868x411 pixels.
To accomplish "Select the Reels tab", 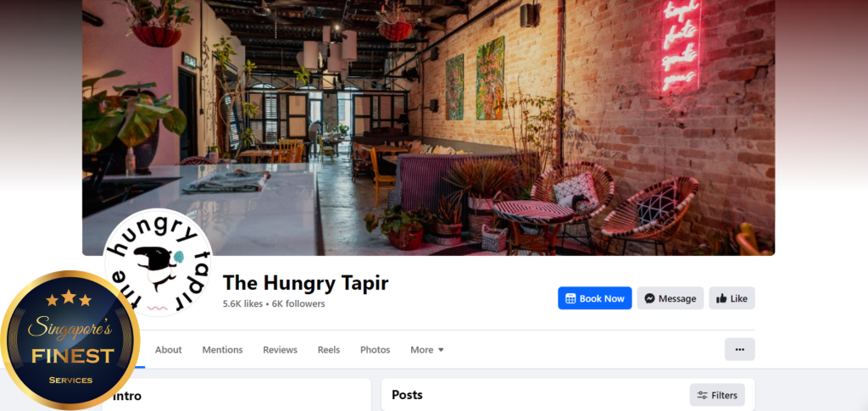I will tap(329, 350).
